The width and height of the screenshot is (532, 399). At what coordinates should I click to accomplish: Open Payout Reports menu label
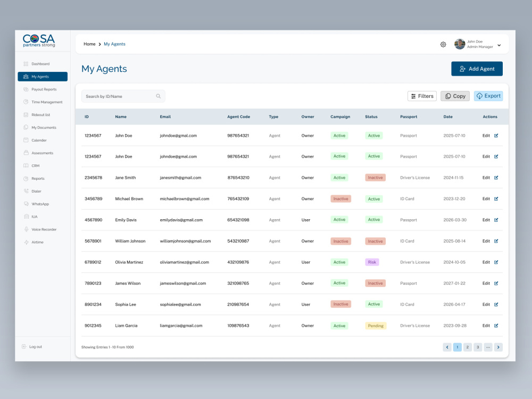pyautogui.click(x=44, y=89)
